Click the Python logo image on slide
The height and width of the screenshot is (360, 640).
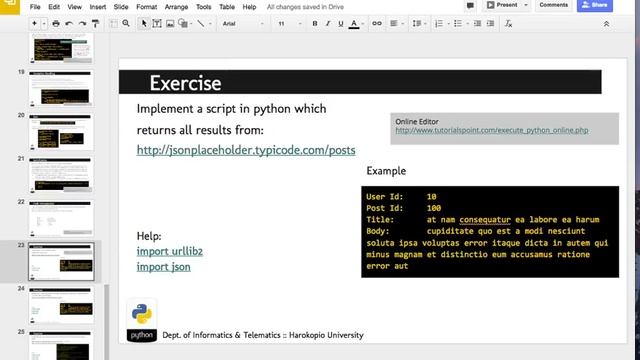(142, 320)
